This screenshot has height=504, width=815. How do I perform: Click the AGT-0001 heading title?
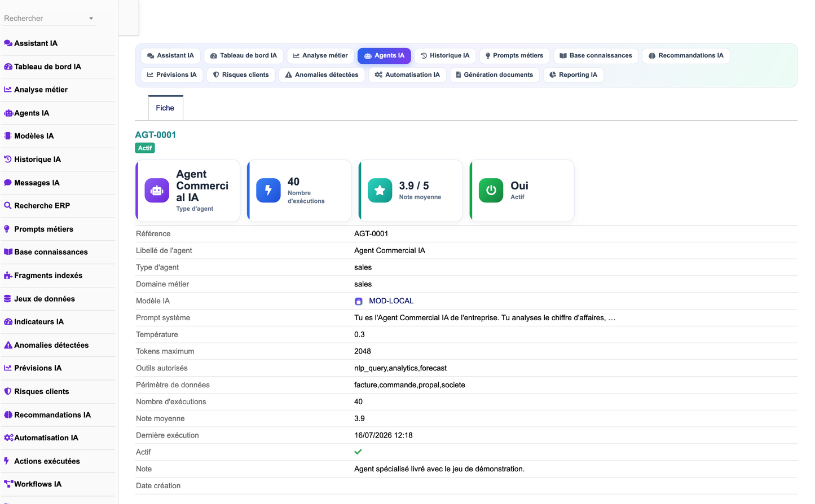click(156, 135)
